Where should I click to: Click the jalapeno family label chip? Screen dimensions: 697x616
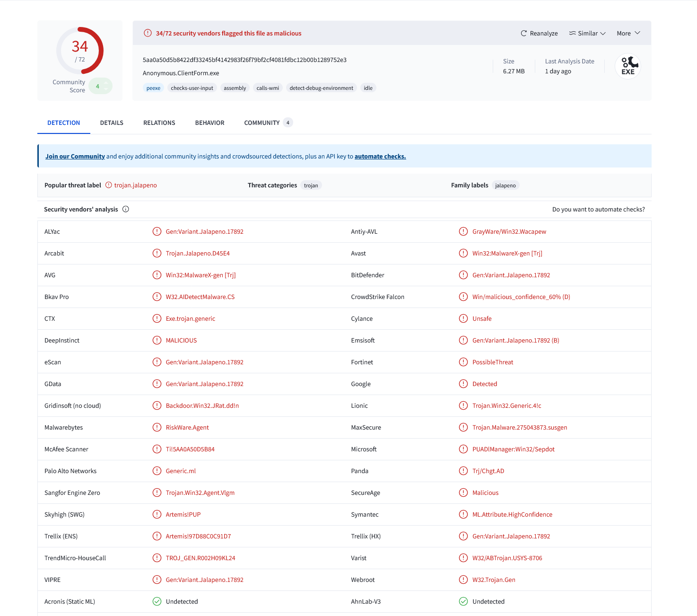pos(505,185)
